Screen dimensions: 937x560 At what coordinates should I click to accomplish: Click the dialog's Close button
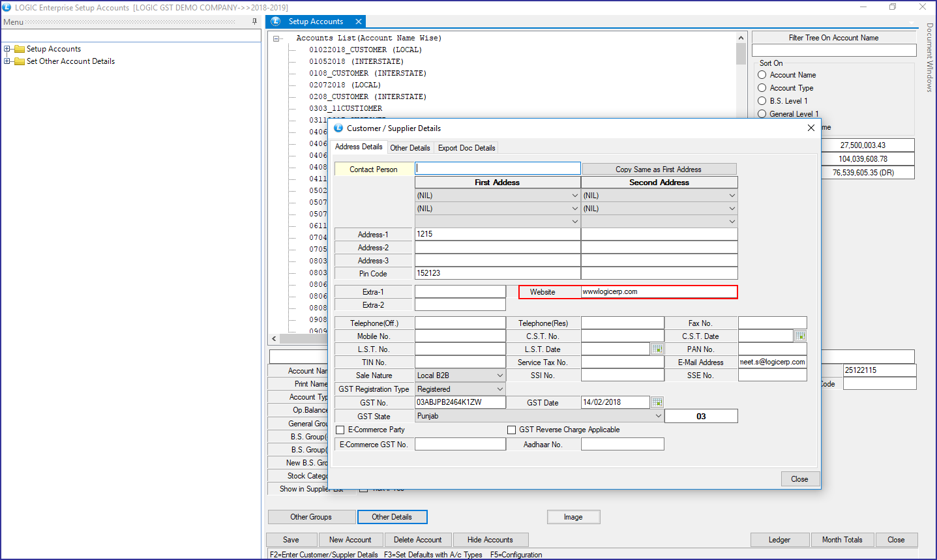(799, 479)
